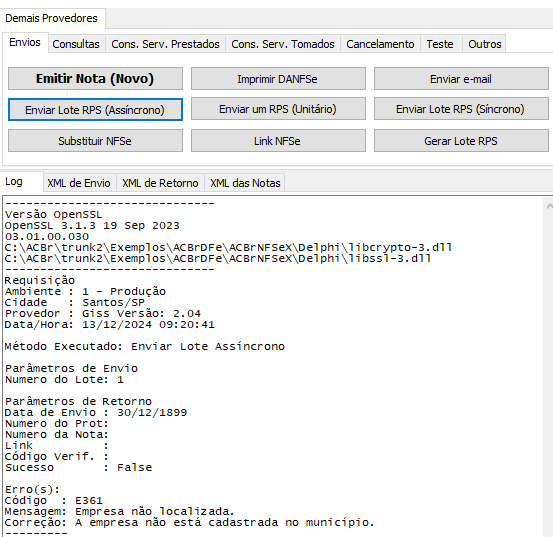This screenshot has width=553, height=537.
Task: Open XML das Notas tab
Action: 245,183
